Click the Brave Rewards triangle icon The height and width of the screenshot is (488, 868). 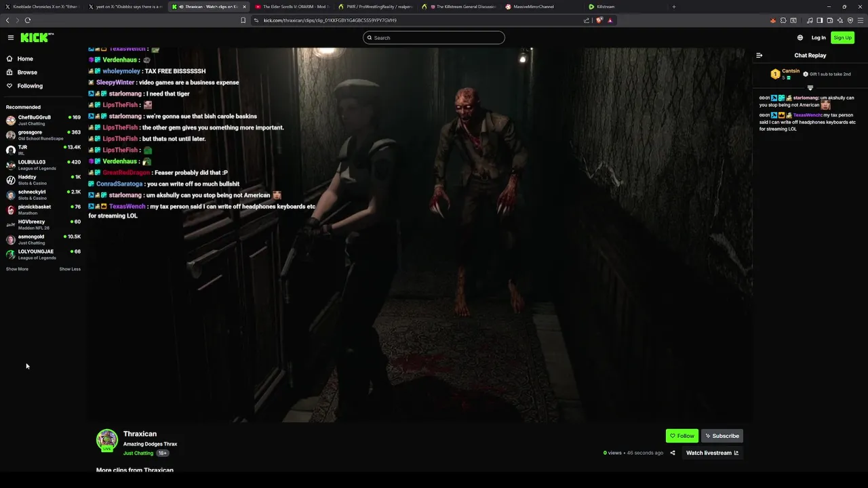610,20
